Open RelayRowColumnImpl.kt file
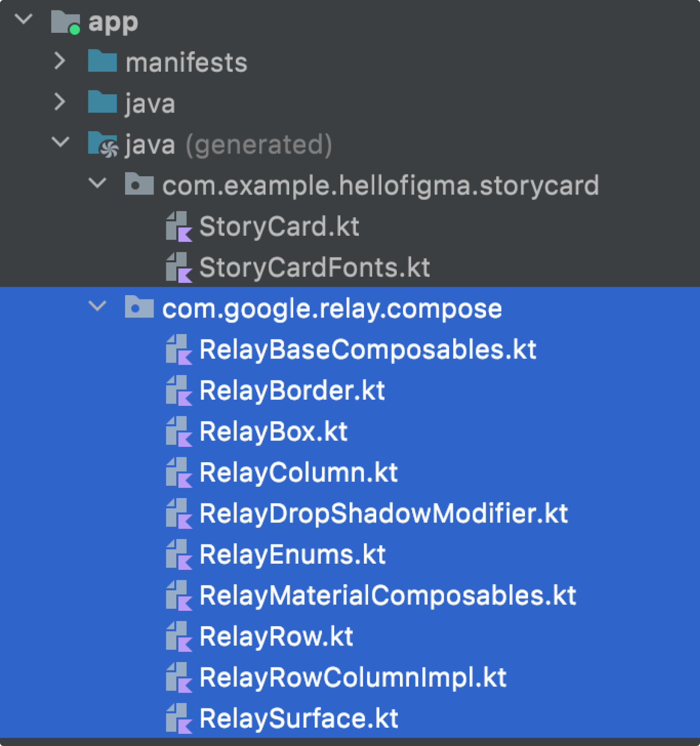The image size is (700, 746). (353, 678)
